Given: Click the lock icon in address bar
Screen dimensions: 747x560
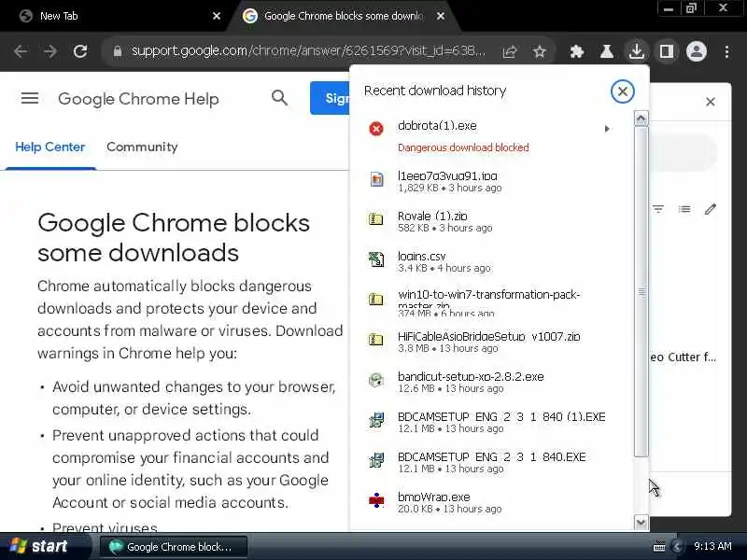Looking at the screenshot, I should pyautogui.click(x=118, y=51).
